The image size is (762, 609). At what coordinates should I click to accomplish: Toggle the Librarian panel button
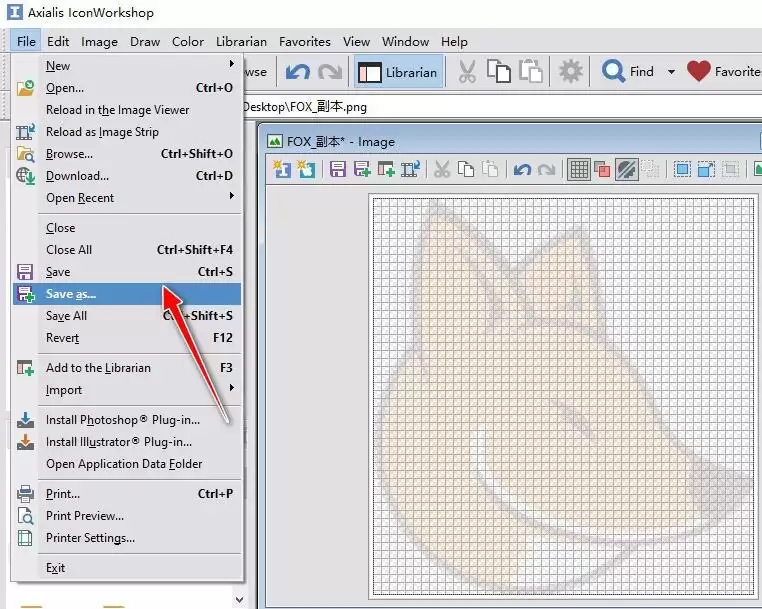point(398,72)
